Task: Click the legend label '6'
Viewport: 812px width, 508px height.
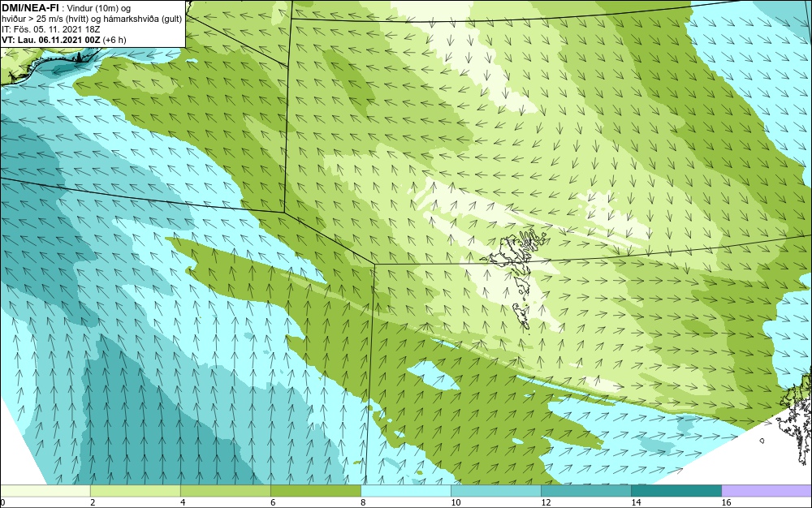Action: [273, 502]
